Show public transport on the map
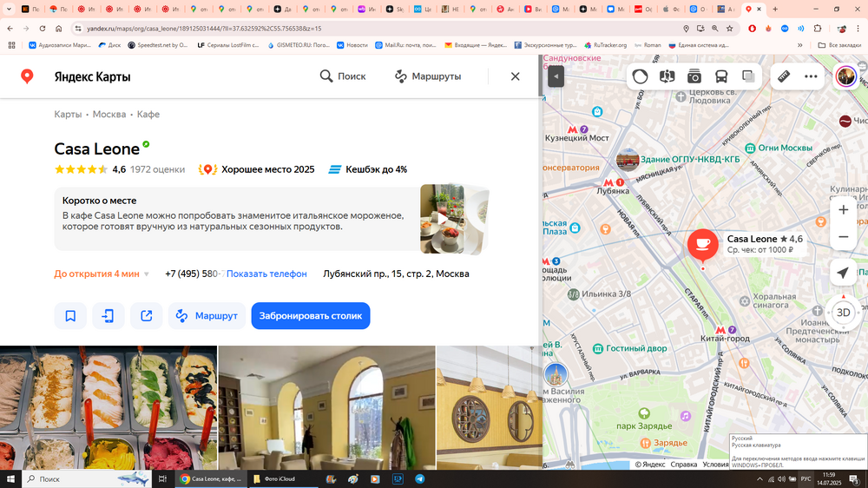The image size is (868, 488). pyautogui.click(x=720, y=76)
